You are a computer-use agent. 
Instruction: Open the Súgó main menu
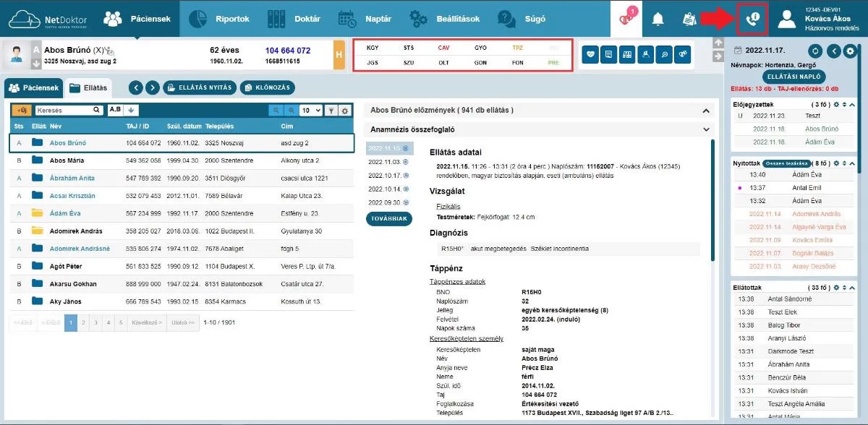click(x=522, y=19)
